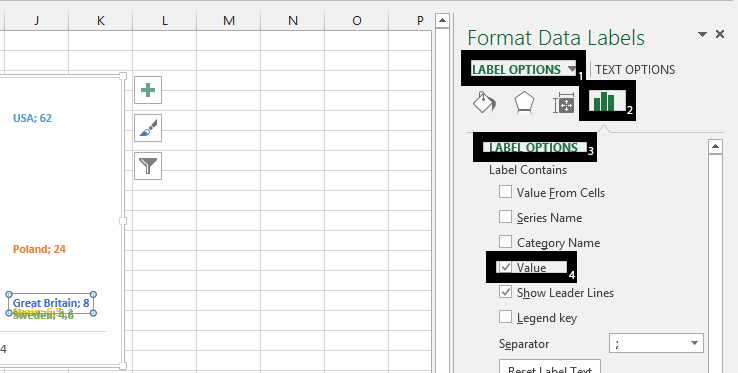Select the 'USA; 62' data label
This screenshot has width=738, height=373.
tap(32, 118)
